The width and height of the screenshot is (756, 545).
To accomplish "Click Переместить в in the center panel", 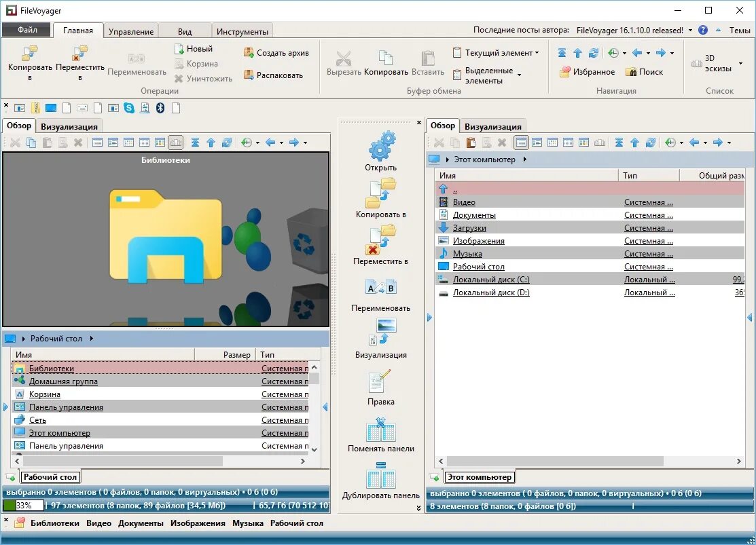I will [x=381, y=246].
